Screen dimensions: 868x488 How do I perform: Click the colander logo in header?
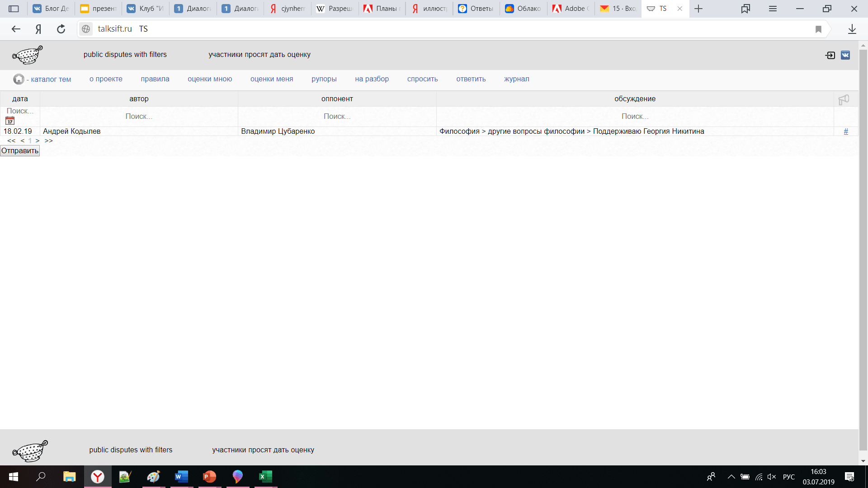(27, 55)
